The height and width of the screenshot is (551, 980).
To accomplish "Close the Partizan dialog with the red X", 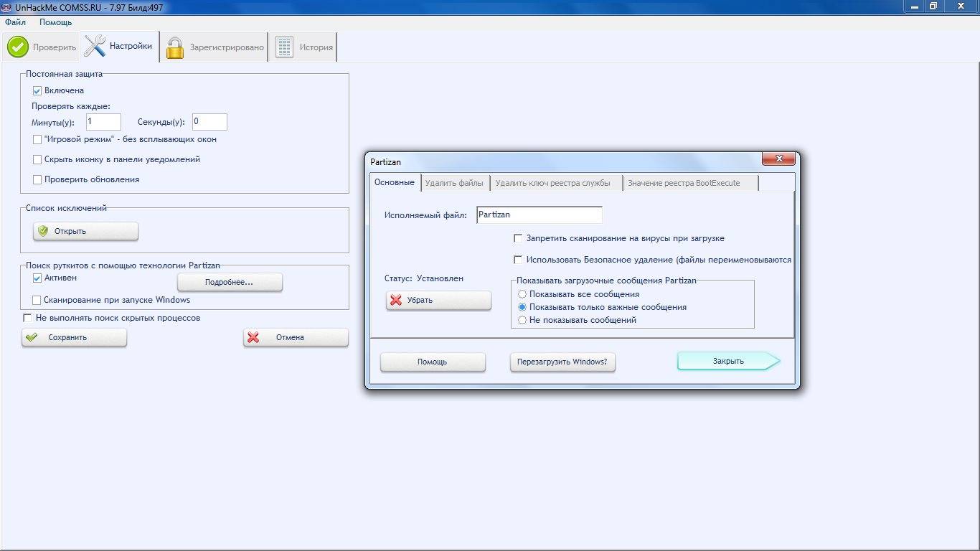I will pos(778,159).
